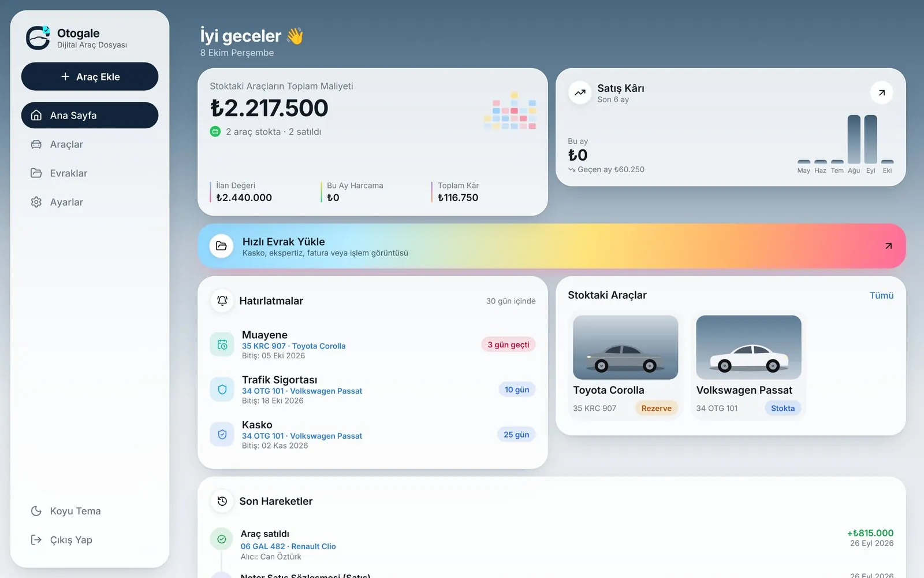Click the Kasko shield check icon
The image size is (924, 578).
(222, 435)
